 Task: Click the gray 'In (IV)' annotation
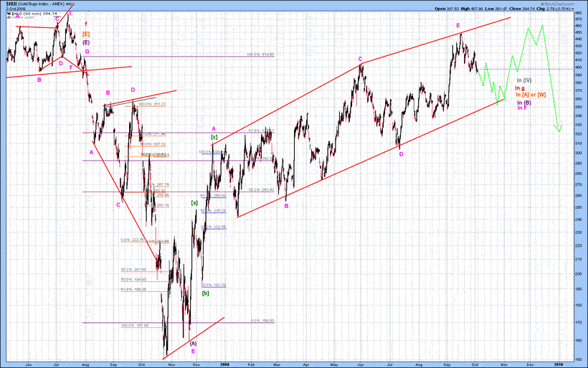pos(524,80)
